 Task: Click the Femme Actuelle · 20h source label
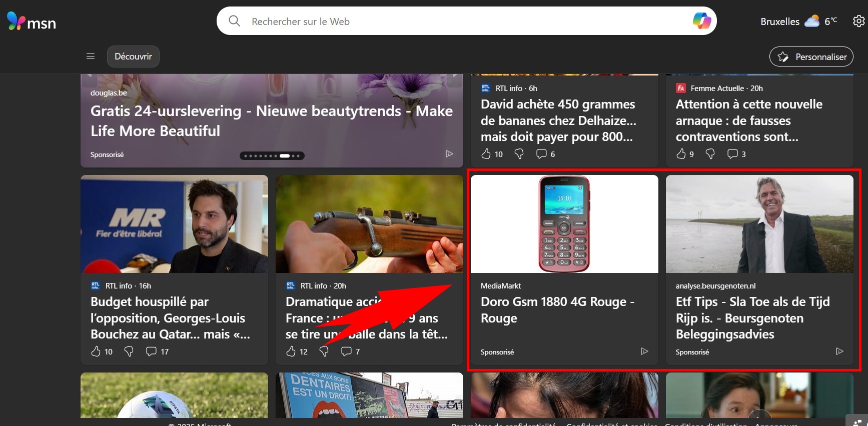click(x=727, y=88)
